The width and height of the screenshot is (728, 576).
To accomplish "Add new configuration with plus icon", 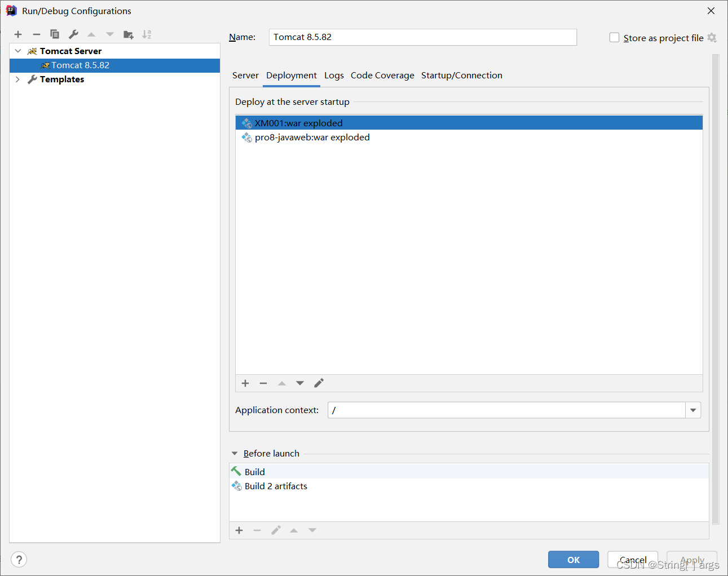I will 18,34.
